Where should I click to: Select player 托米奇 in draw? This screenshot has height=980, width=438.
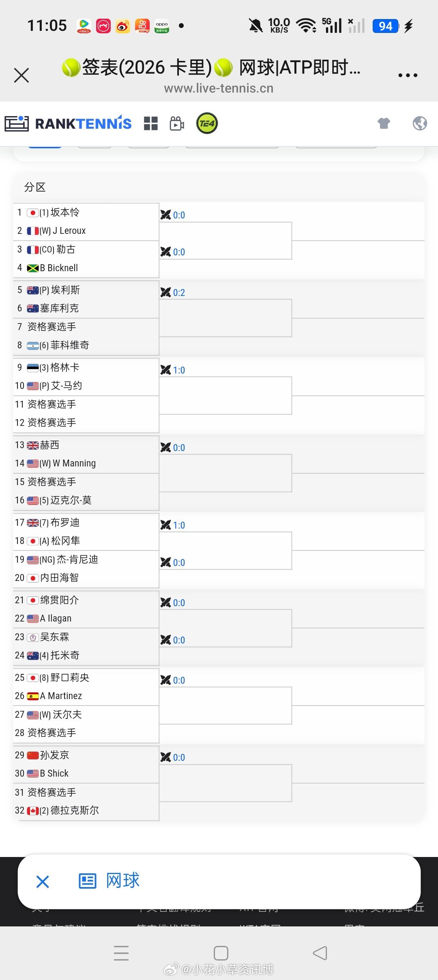(65, 655)
